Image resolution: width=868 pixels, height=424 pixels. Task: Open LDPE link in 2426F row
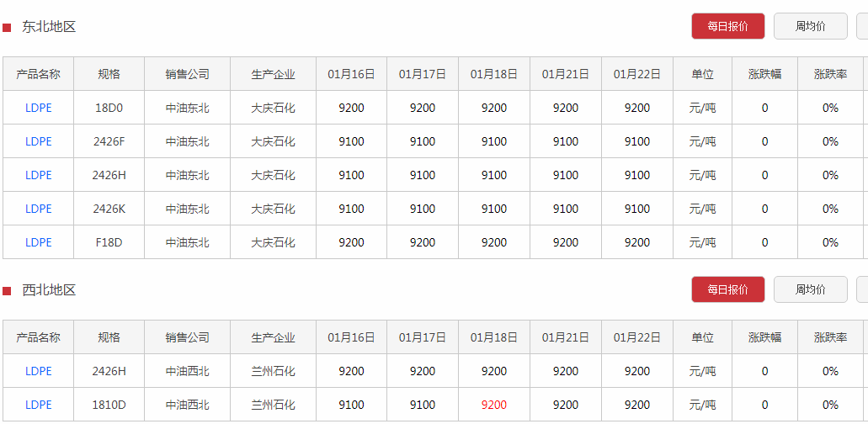click(x=38, y=141)
